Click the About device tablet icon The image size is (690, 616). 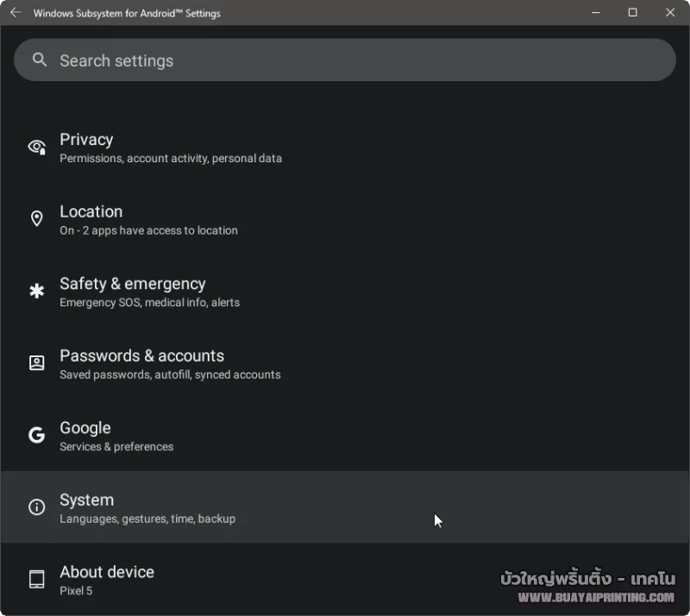[37, 580]
